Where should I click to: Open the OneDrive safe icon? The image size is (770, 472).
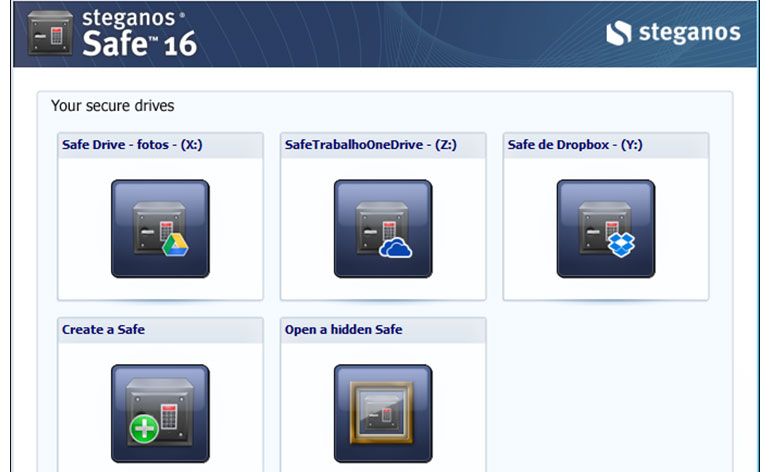click(x=383, y=228)
